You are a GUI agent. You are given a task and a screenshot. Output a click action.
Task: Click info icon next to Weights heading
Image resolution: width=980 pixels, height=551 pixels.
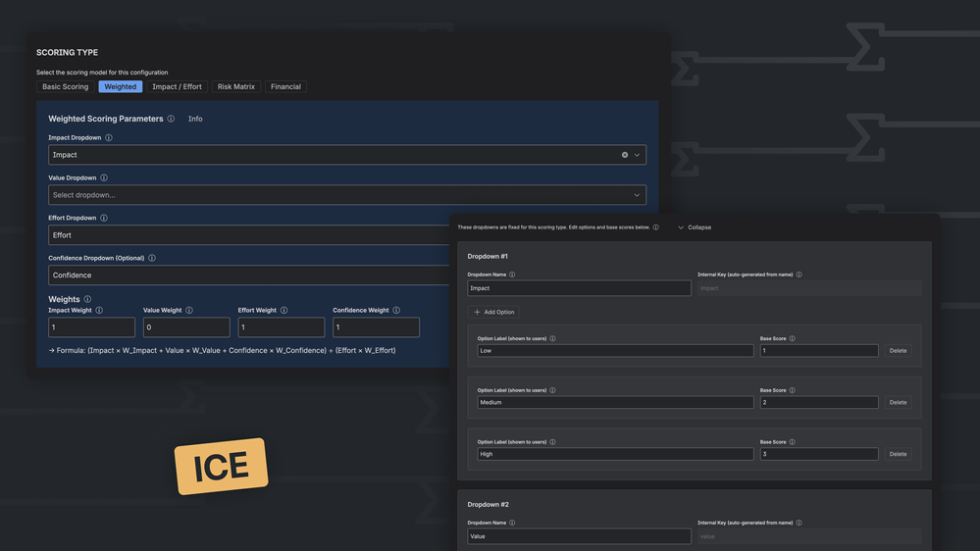pos(87,299)
